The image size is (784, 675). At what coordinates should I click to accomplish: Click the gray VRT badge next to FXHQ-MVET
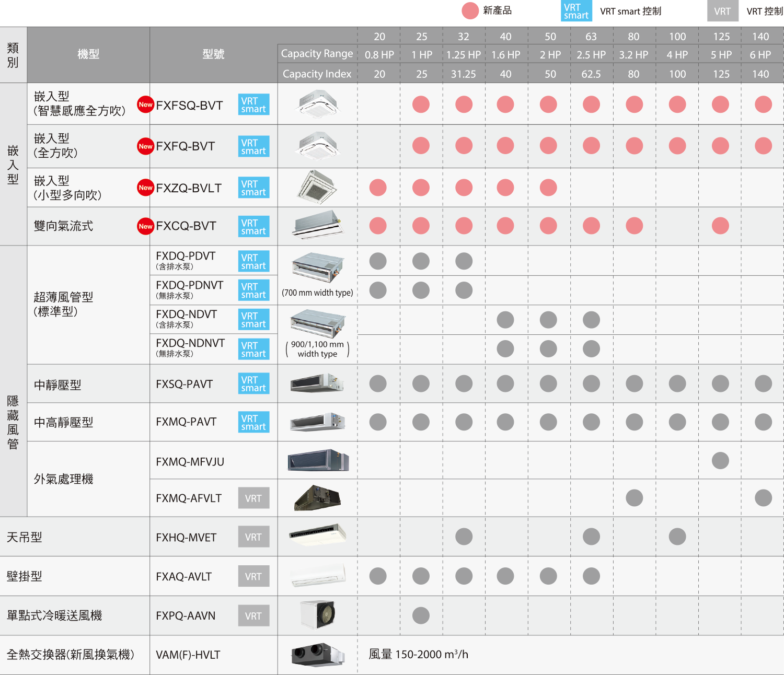(253, 537)
